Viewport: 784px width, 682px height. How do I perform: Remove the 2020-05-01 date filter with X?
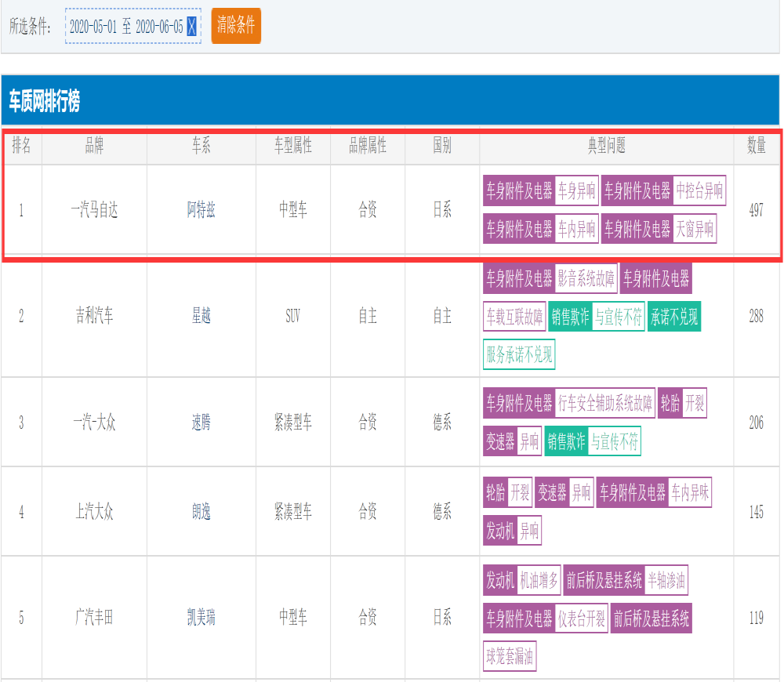point(191,26)
